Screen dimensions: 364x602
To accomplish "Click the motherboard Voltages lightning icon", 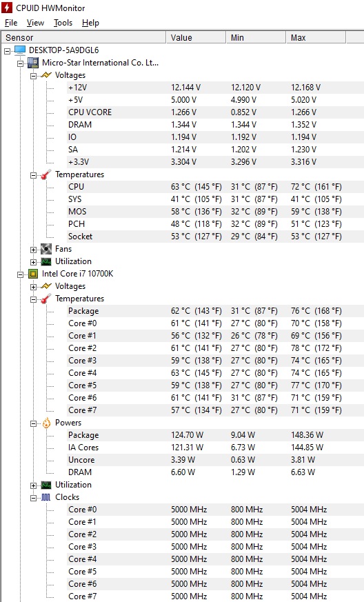I will tap(46, 75).
